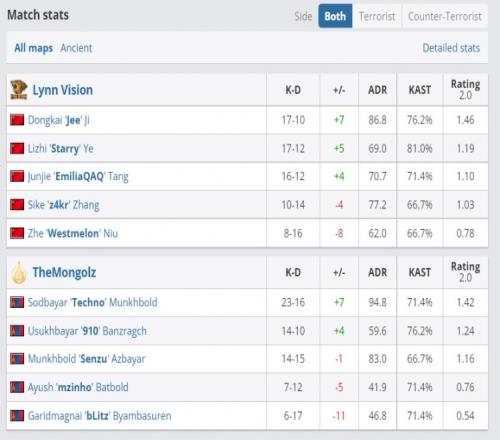Click the flag icon beside Garidmagnai 'bLitz' Byambasuren

[x=17, y=416]
